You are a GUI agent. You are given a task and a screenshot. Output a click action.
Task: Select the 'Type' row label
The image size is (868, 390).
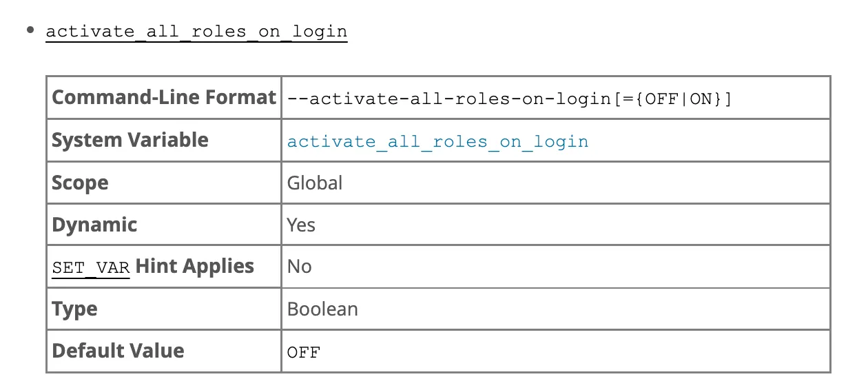coord(74,309)
